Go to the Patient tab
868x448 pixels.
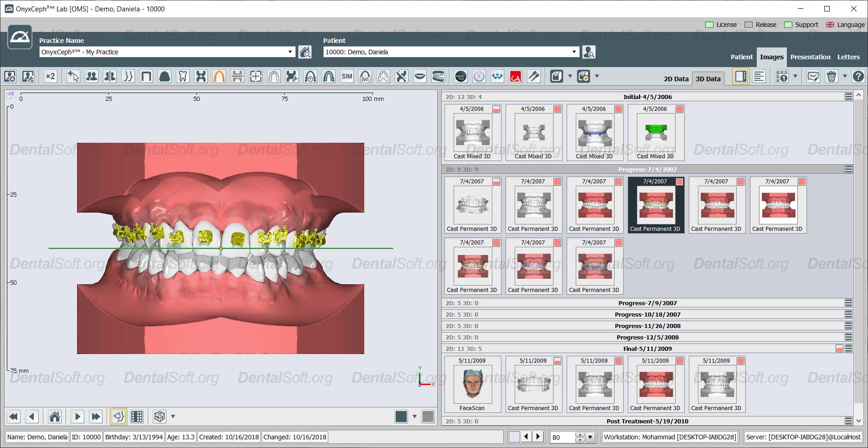742,57
